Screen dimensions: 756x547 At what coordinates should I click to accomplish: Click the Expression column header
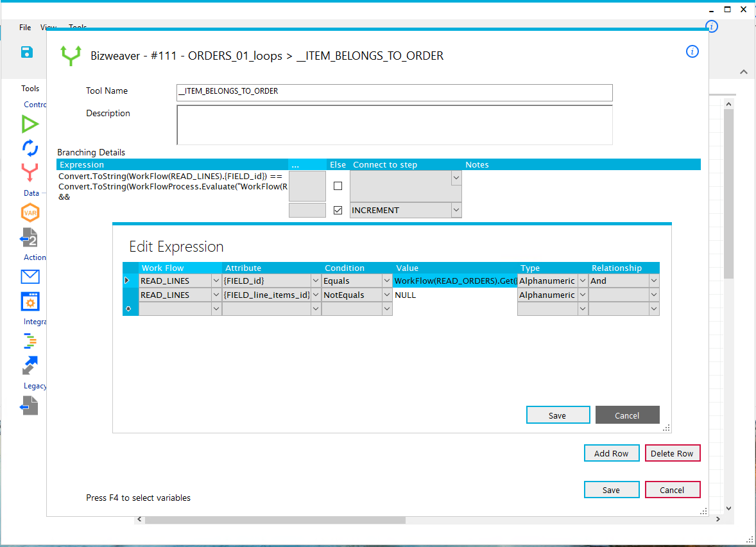[x=172, y=164]
